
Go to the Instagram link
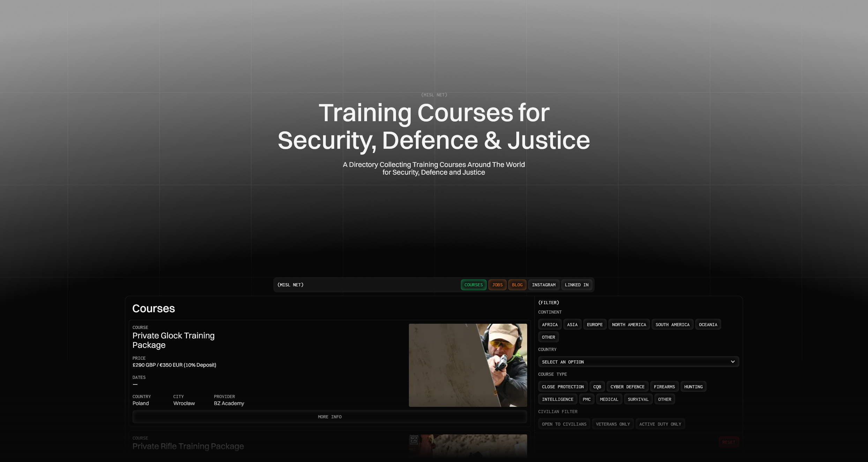point(544,285)
